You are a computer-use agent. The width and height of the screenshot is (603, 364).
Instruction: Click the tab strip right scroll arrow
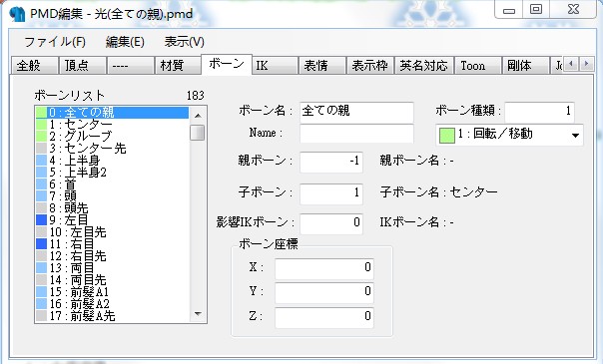[586, 64]
